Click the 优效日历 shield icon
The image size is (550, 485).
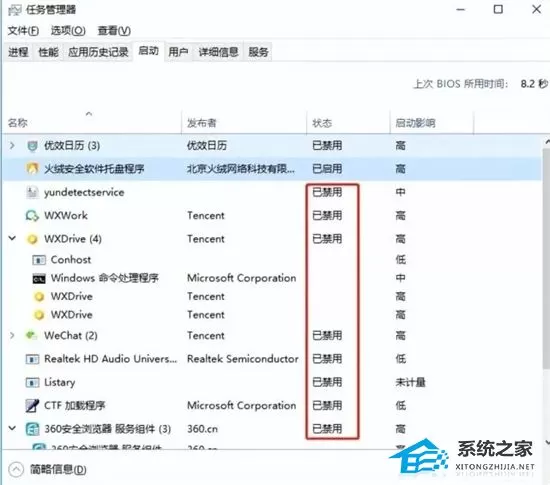point(32,146)
